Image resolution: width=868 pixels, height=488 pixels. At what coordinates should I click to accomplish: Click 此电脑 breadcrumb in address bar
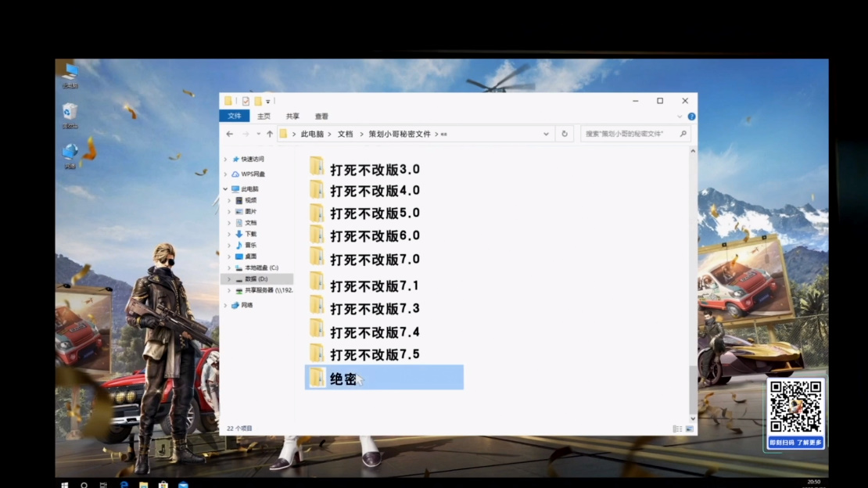312,134
